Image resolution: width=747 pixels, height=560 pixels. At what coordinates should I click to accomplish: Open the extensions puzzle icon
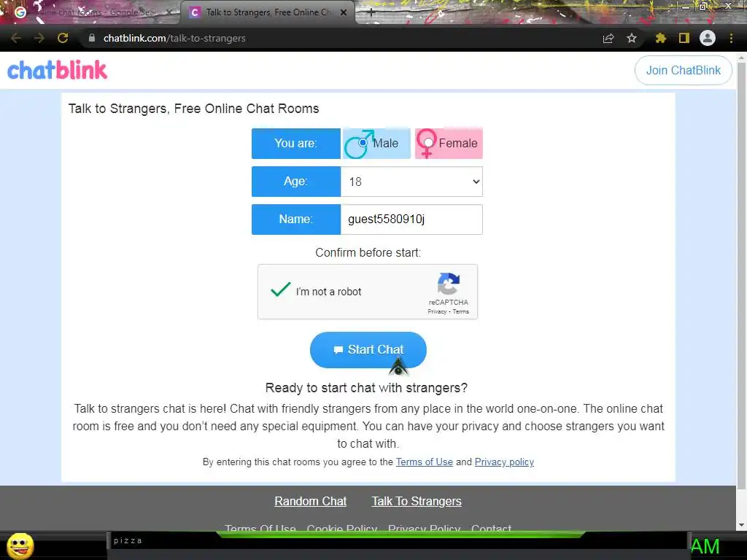point(661,38)
